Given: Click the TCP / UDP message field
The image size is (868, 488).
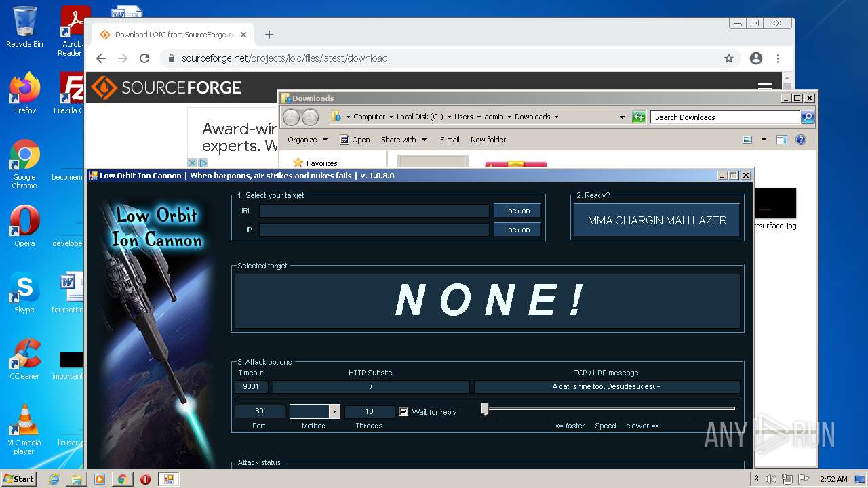Looking at the screenshot, I should tap(606, 387).
